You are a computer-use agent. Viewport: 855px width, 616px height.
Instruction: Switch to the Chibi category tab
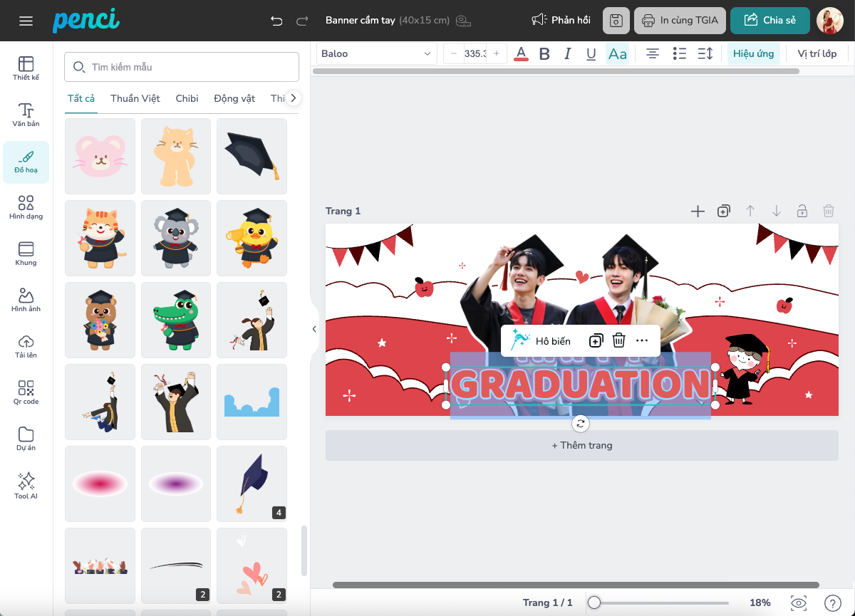tap(187, 98)
